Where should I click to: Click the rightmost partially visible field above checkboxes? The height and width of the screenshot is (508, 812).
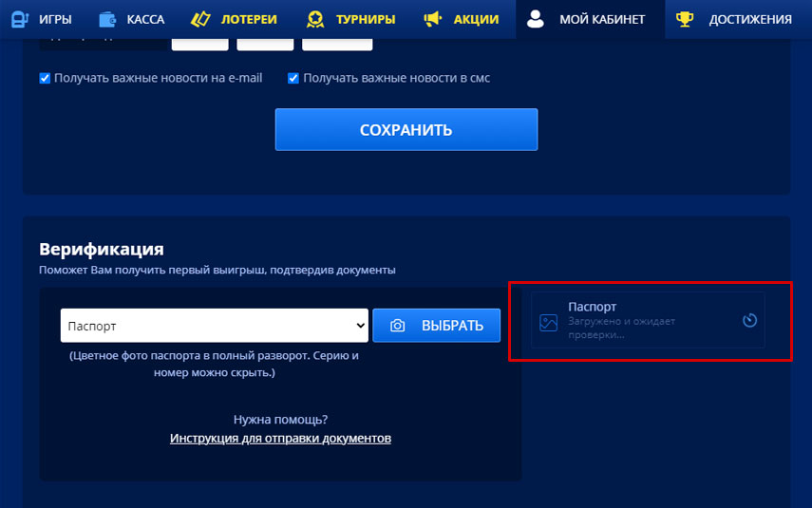point(337,44)
